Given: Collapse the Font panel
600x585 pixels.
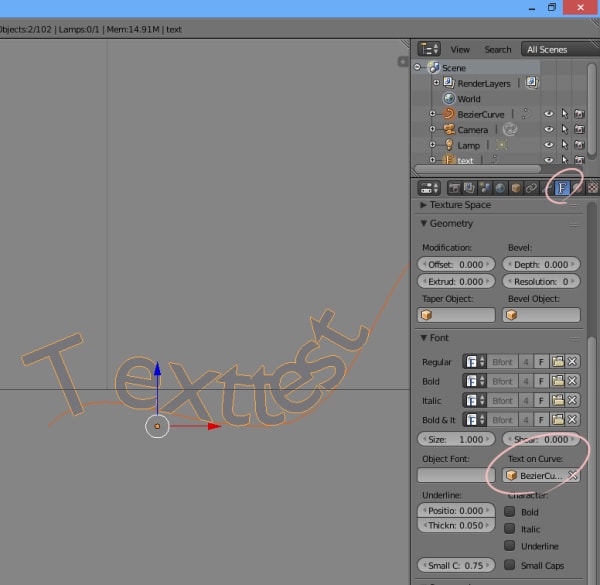Looking at the screenshot, I should click(423, 337).
